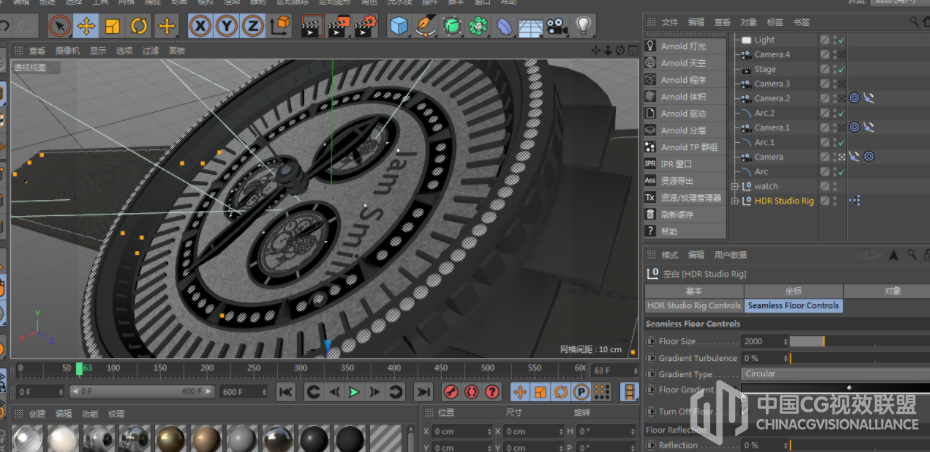Open the 摄像机 viewport menu
The width and height of the screenshot is (930, 452).
coord(68,50)
